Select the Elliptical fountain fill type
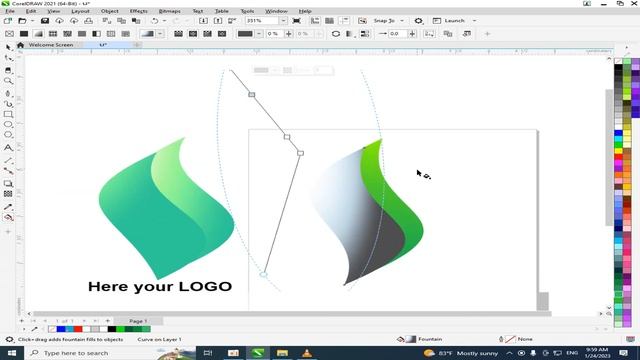This screenshot has height=360, width=640. click(193, 34)
